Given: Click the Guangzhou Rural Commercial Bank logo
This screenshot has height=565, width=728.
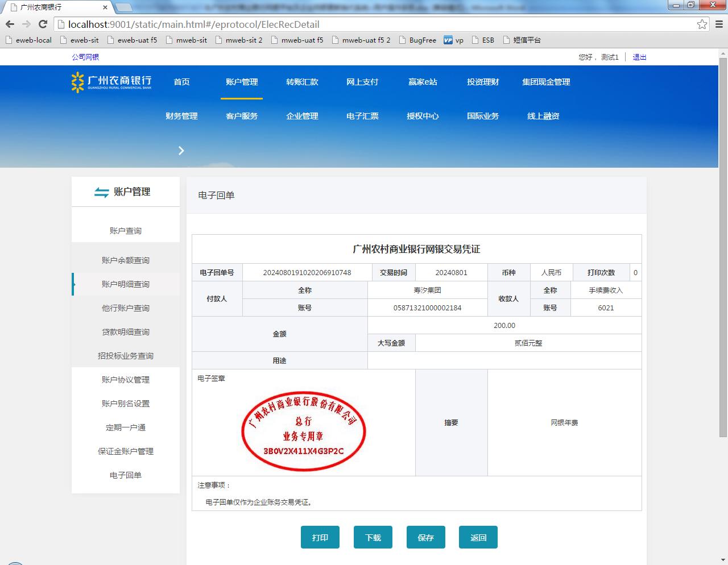Looking at the screenshot, I should click(x=111, y=82).
